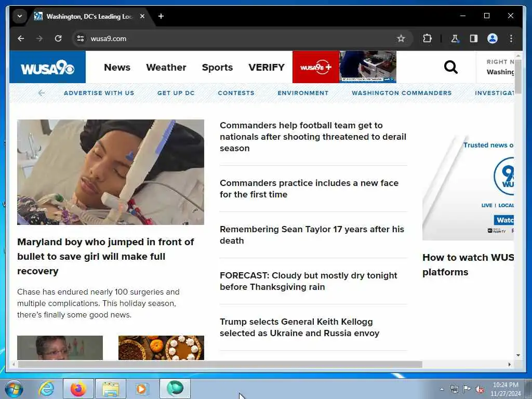Click the Watch button in promo
Image resolution: width=532 pixels, height=399 pixels.
tap(504, 220)
